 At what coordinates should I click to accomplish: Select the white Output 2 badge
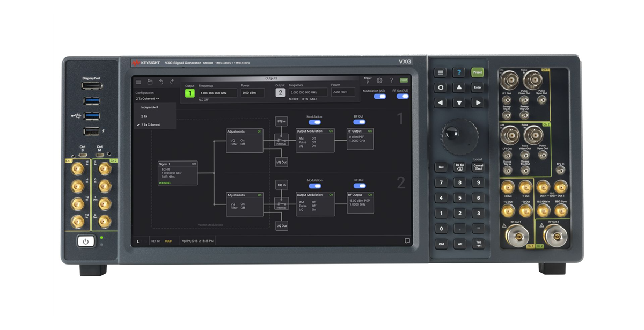pos(280,93)
